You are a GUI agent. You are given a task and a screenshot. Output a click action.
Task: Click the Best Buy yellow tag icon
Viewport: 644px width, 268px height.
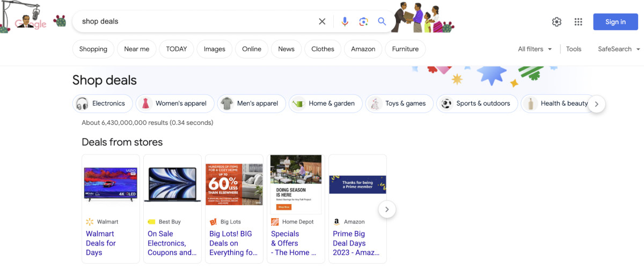click(151, 221)
